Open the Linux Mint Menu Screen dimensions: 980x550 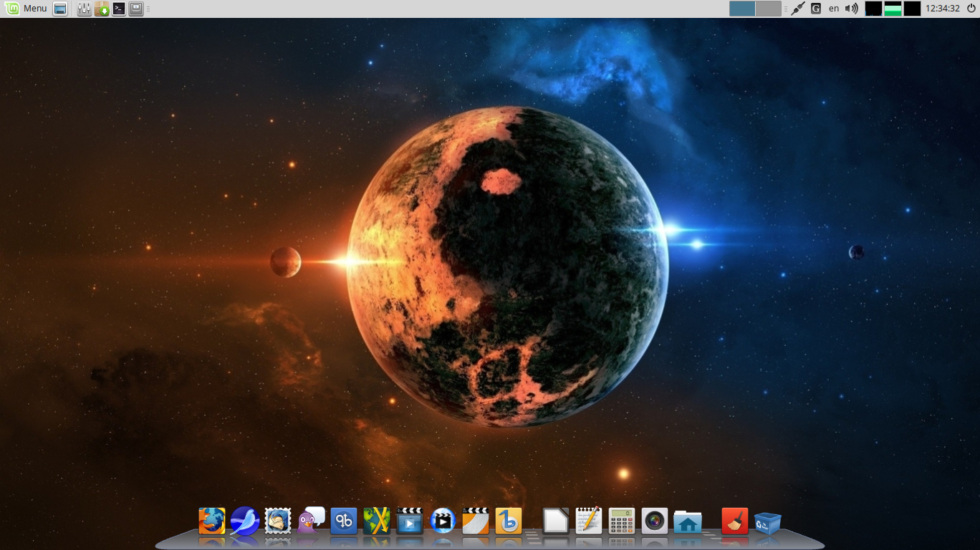[27, 9]
